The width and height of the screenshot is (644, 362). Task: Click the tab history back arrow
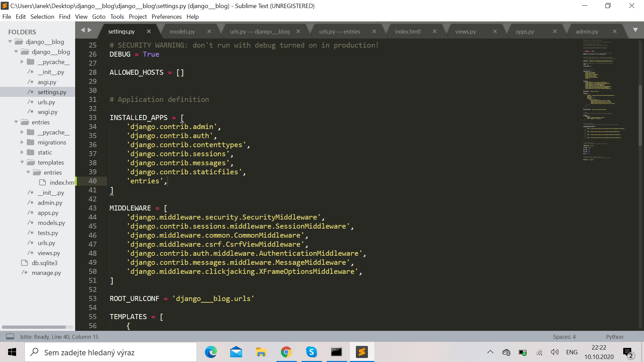(83, 30)
